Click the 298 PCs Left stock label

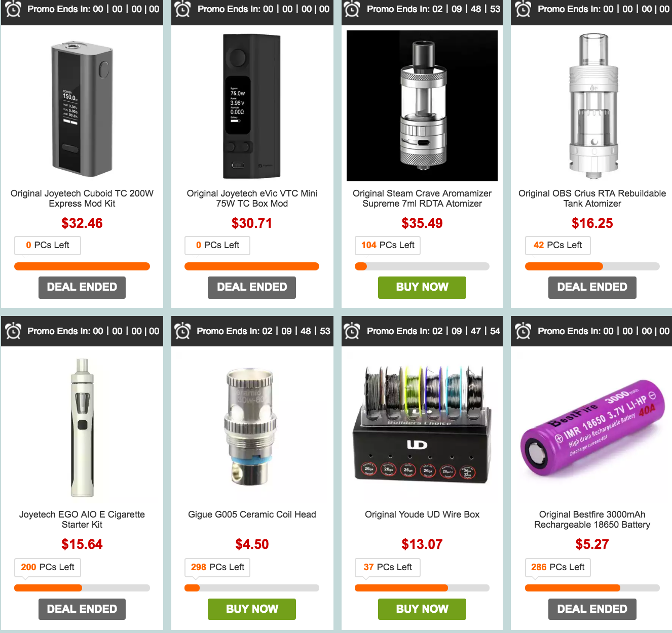(x=217, y=567)
